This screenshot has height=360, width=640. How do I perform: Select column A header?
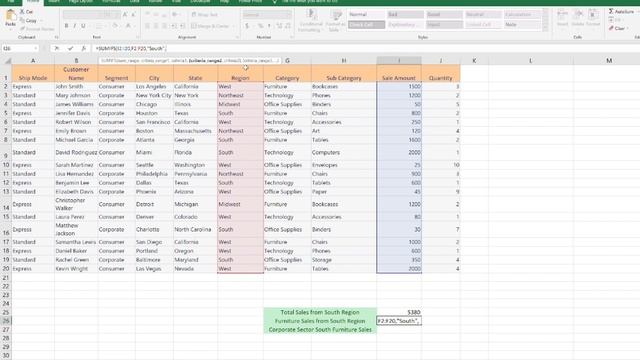(x=33, y=60)
